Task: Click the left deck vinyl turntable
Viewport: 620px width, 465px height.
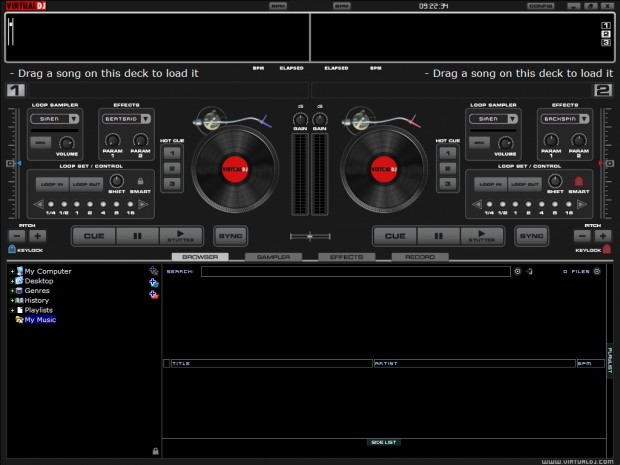Action: click(x=235, y=169)
